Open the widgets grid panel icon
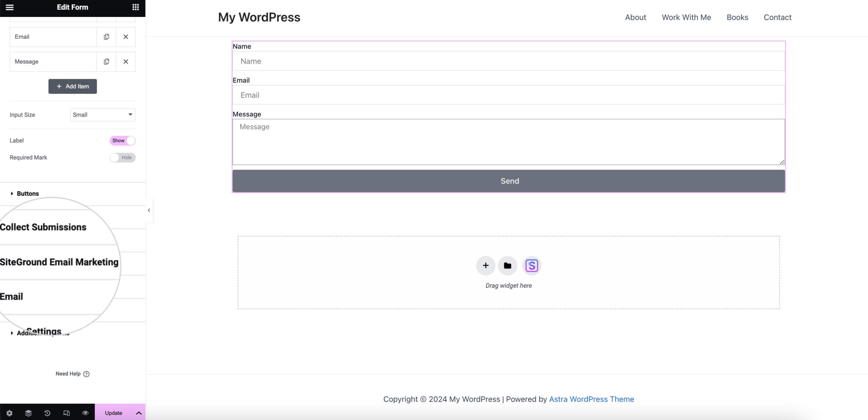 (x=136, y=7)
